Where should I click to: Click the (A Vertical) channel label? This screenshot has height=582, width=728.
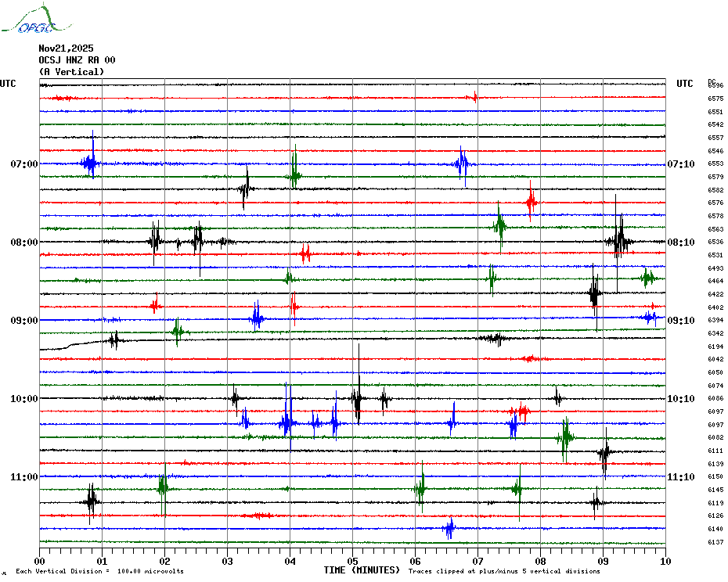(x=71, y=72)
